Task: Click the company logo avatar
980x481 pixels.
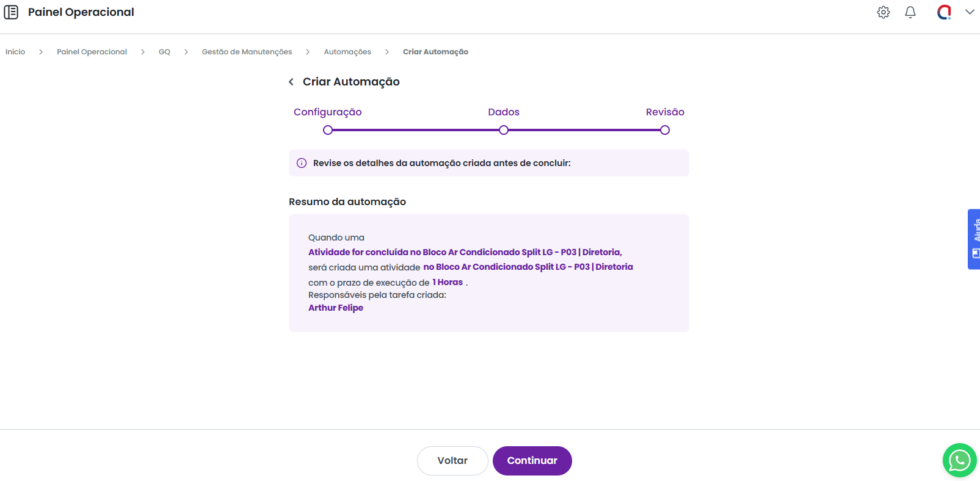Action: coord(944,12)
